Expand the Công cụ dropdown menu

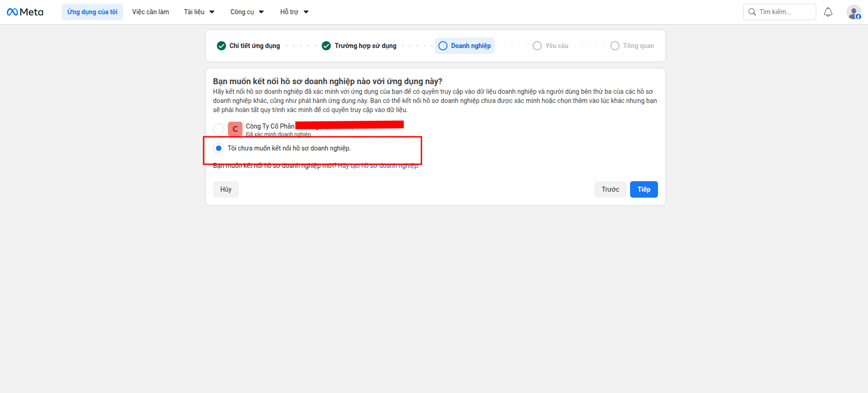(247, 12)
